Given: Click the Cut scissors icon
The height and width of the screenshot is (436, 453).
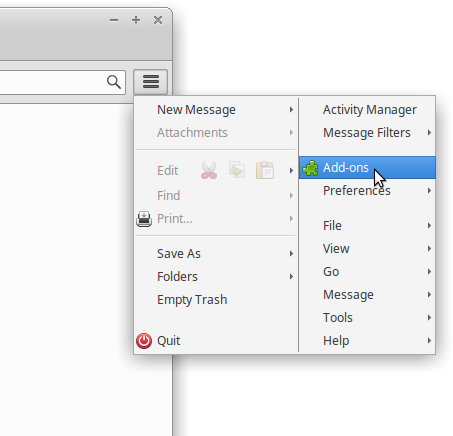Looking at the screenshot, I should 209,171.
